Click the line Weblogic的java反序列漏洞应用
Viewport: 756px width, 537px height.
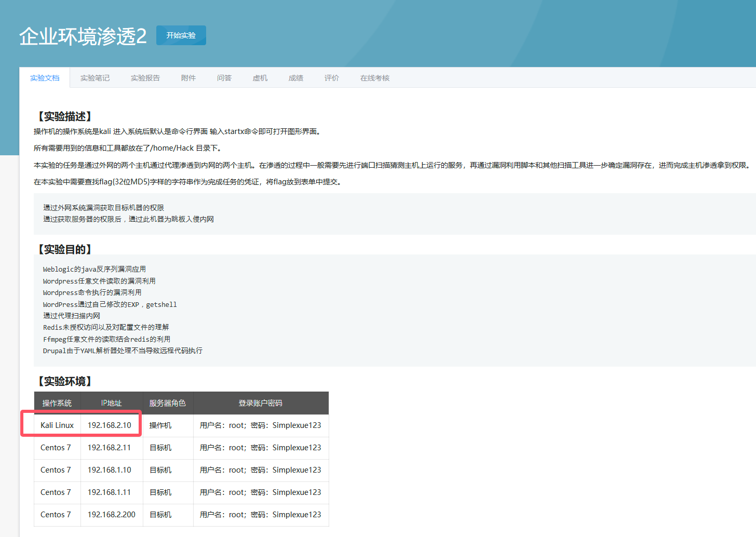coord(95,269)
